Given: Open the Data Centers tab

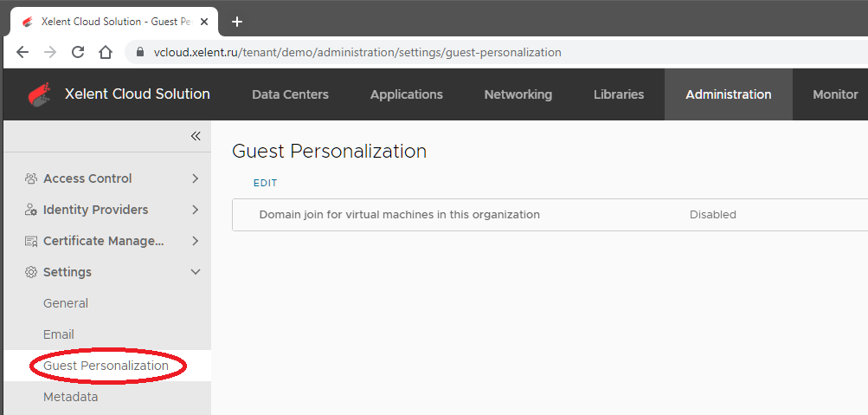Looking at the screenshot, I should 290,94.
